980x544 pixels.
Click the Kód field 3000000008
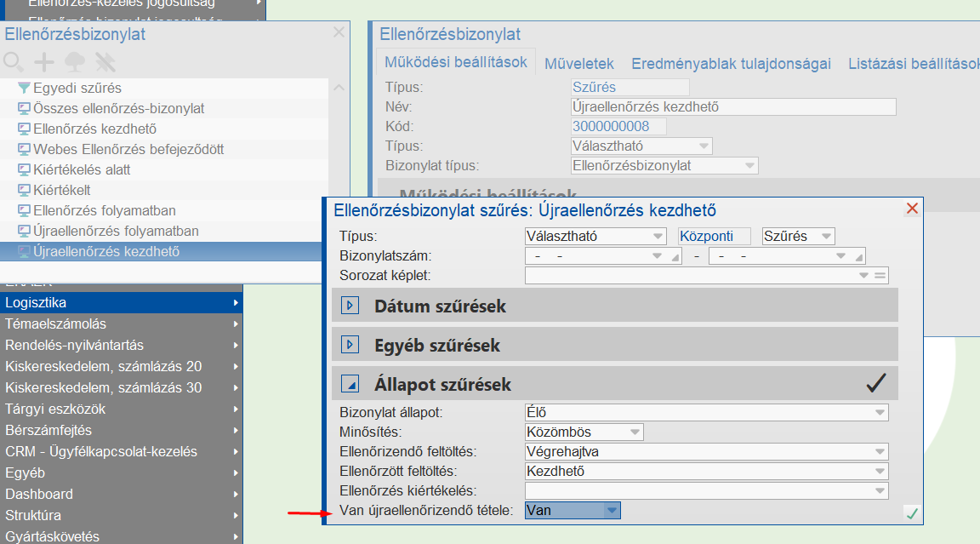pos(618,126)
